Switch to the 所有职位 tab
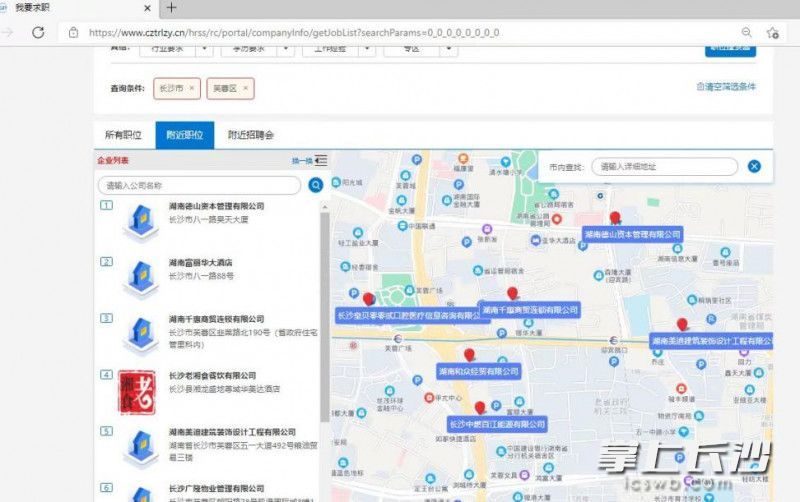The image size is (800, 502). click(125, 134)
